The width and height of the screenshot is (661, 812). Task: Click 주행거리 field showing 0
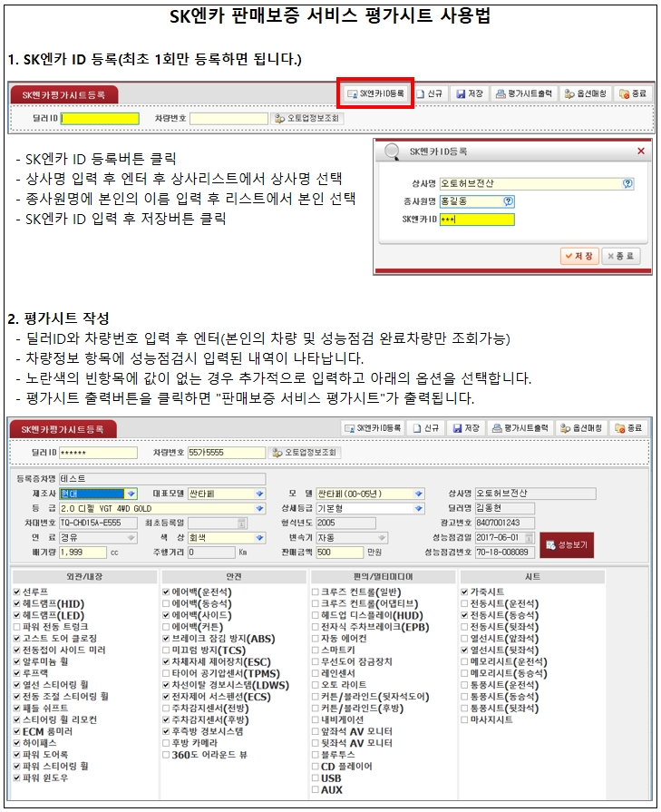point(211,553)
